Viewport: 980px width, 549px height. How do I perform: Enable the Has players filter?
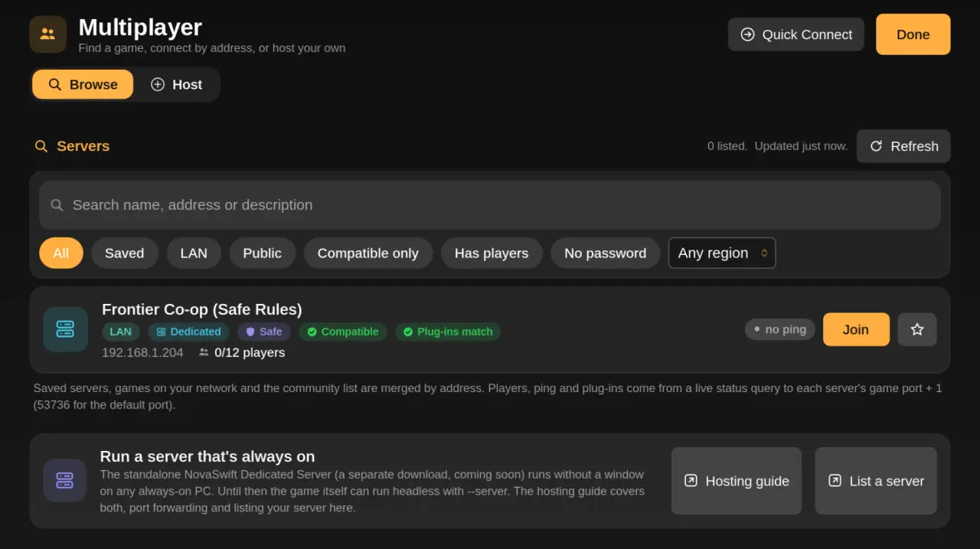[492, 253]
